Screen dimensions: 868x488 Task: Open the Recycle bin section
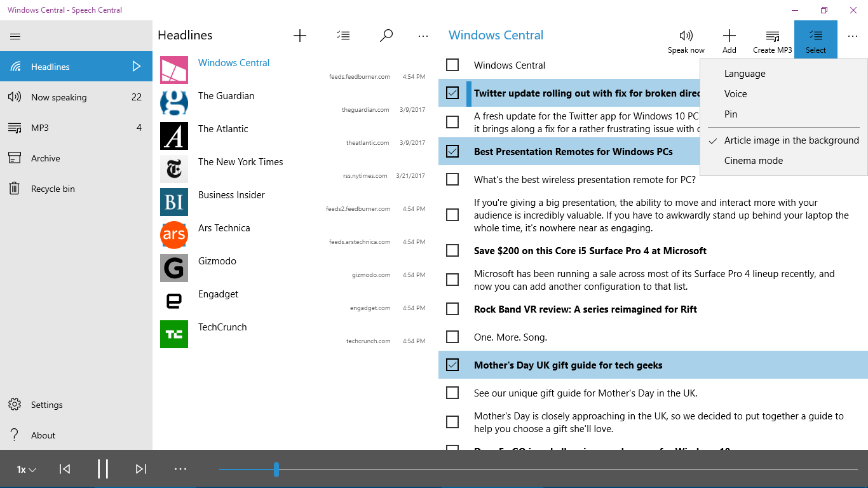pyautogui.click(x=76, y=189)
